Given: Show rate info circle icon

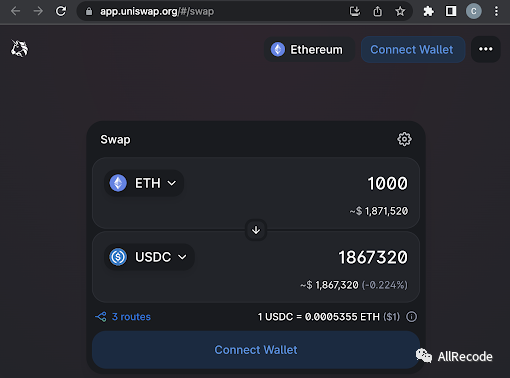Looking at the screenshot, I should point(411,317).
